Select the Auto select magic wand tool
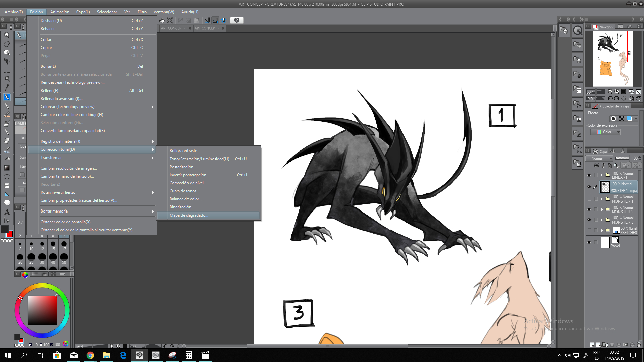 7,79
